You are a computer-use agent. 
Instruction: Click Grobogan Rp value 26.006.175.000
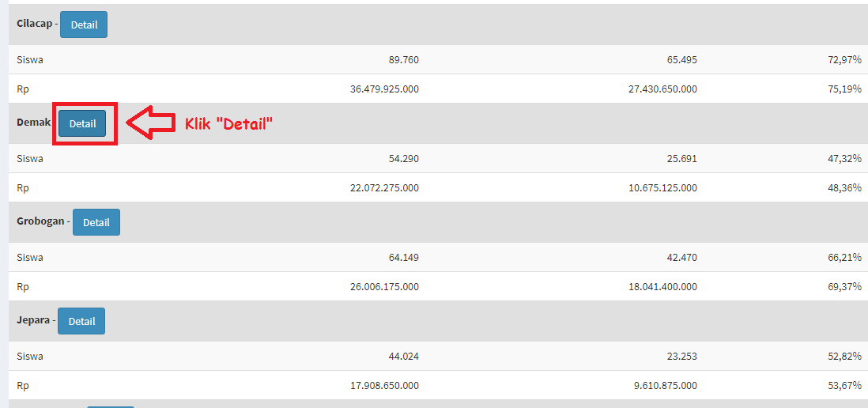coord(385,286)
